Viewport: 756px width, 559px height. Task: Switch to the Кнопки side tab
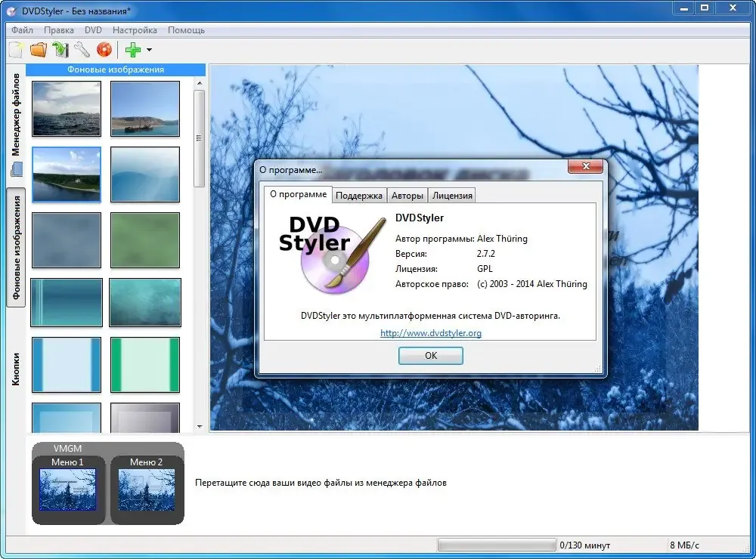[16, 369]
